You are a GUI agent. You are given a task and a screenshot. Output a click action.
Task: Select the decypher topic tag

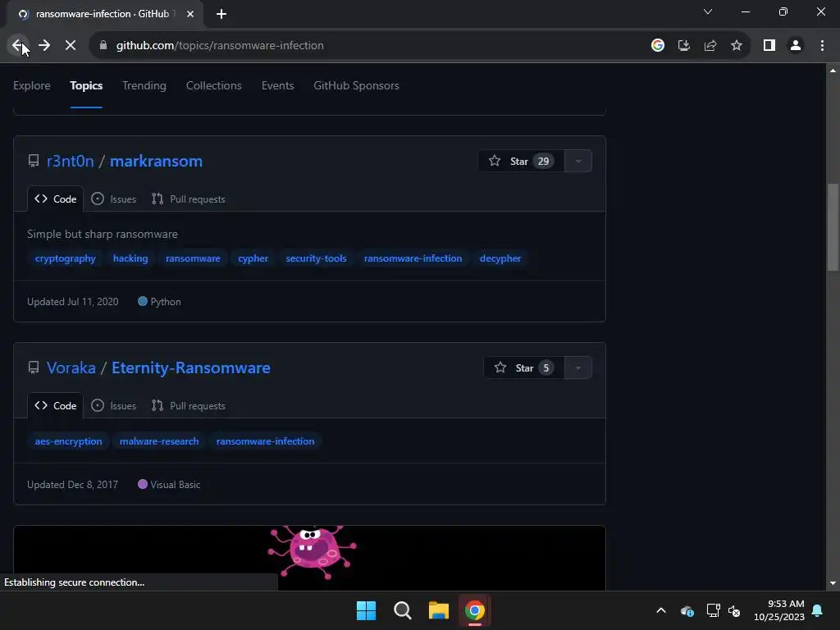(500, 258)
